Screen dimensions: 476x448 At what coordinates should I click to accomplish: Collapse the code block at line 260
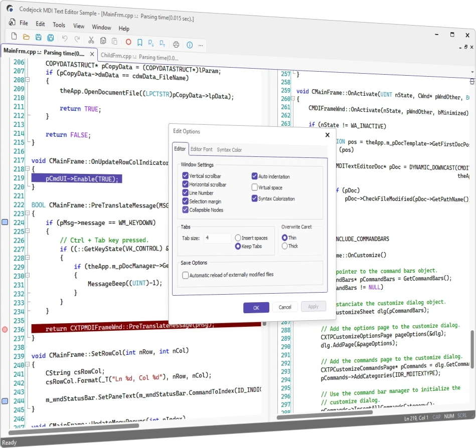(293, 98)
